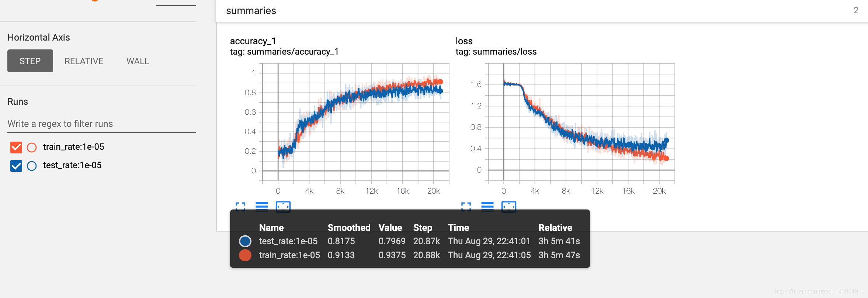868x298 pixels.
Task: Click the Value 0.9375 in tooltip
Action: point(392,255)
